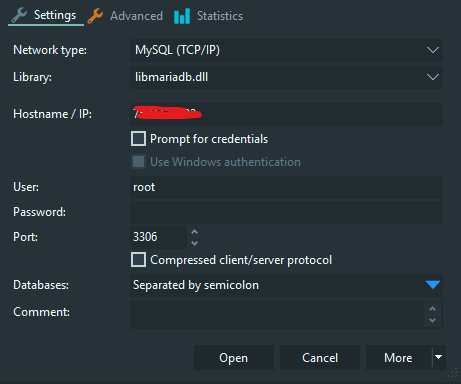Switch to the Statistics tab

[x=209, y=16]
